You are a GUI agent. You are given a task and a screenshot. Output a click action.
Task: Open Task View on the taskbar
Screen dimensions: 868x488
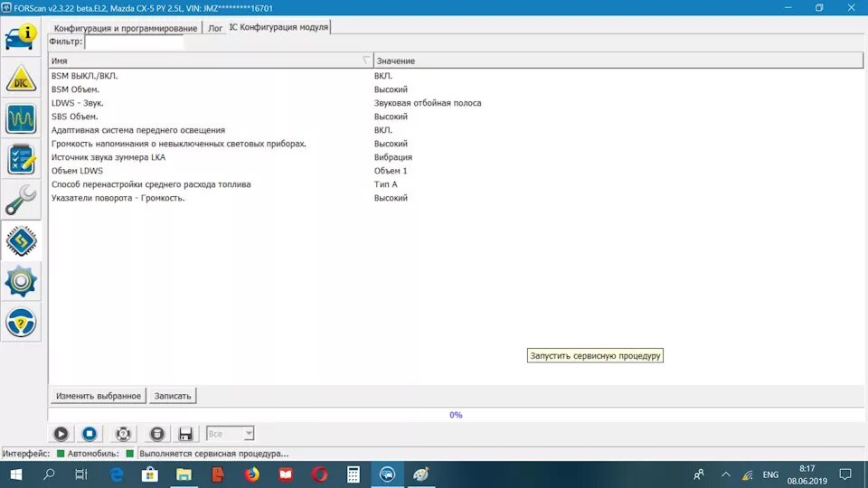point(81,474)
